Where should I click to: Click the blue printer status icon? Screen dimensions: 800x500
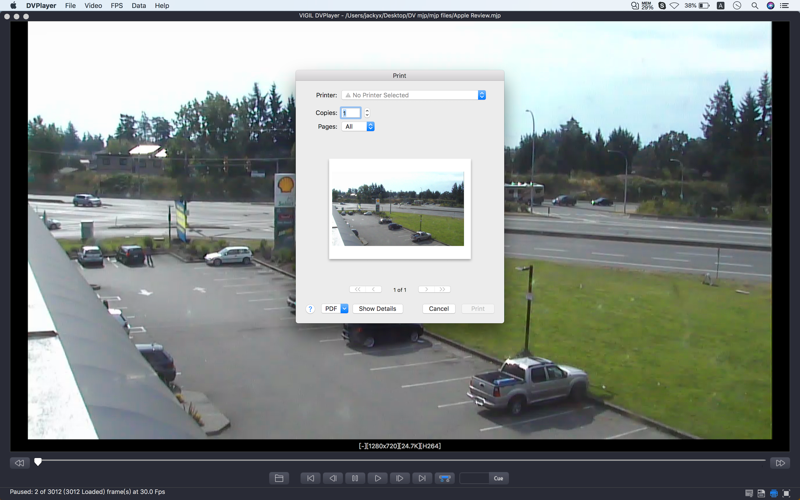(x=774, y=493)
